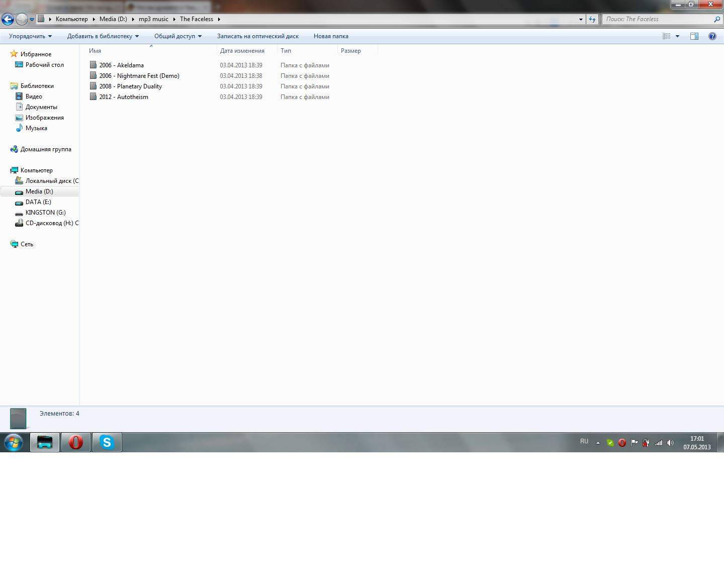This screenshot has height=588, width=724.
Task: Click the date 03.04.2013 18:38
Action: click(241, 76)
